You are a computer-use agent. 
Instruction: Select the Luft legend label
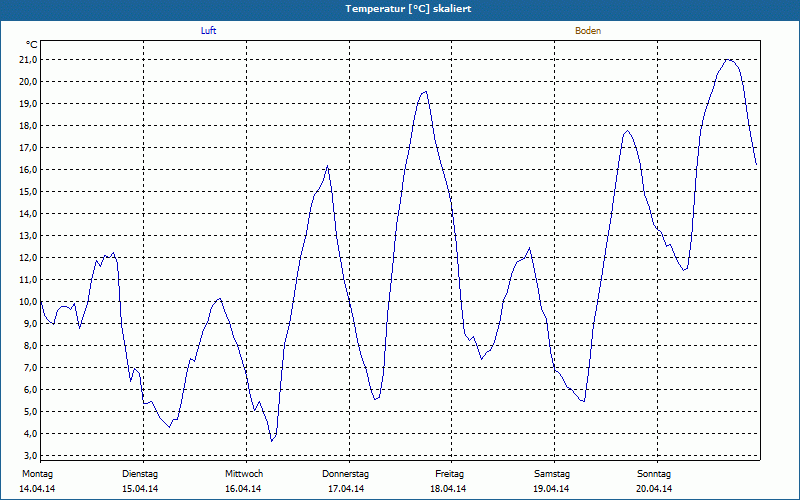[x=208, y=31]
